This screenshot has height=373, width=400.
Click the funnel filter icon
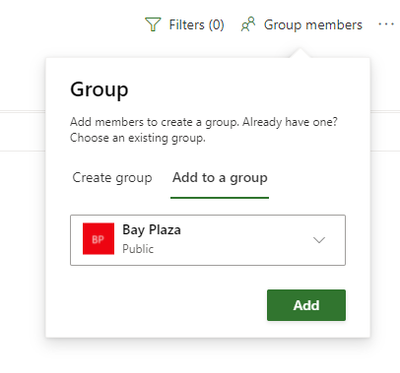point(153,24)
